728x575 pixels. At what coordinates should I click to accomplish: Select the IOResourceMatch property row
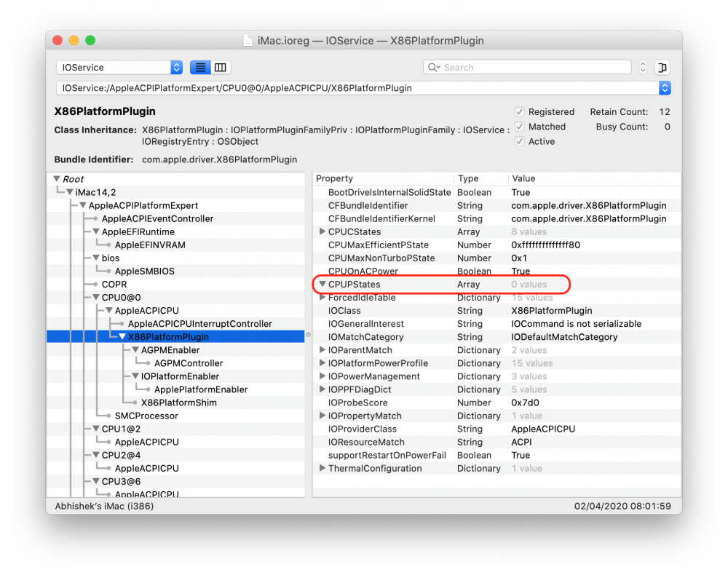point(496,442)
